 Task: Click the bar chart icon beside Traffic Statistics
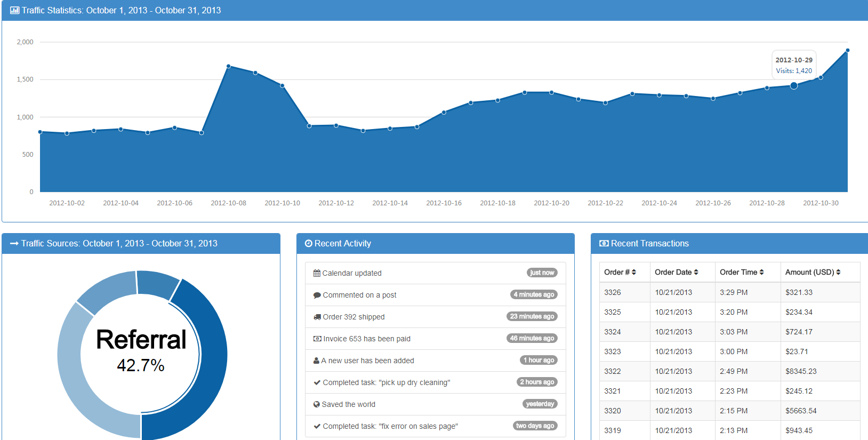pyautogui.click(x=14, y=10)
